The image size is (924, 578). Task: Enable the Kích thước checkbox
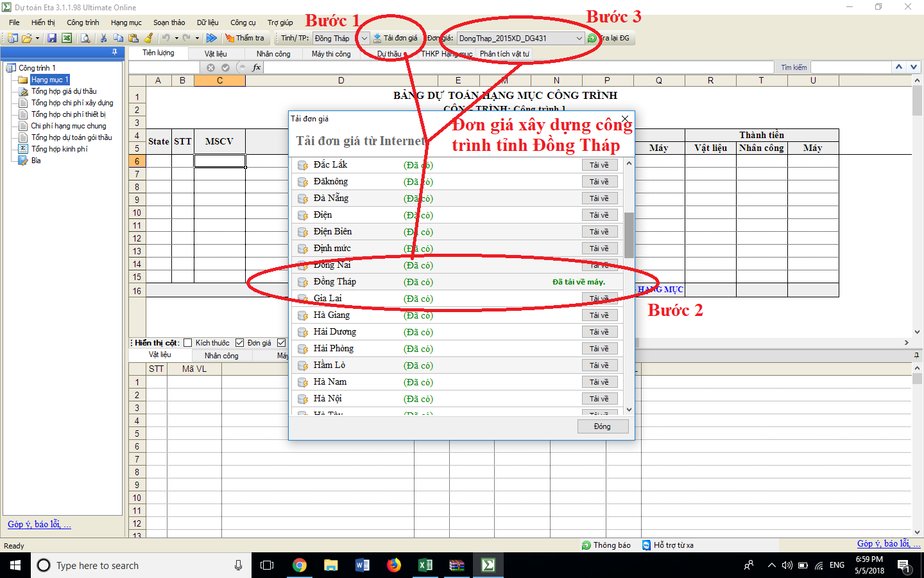tap(188, 343)
